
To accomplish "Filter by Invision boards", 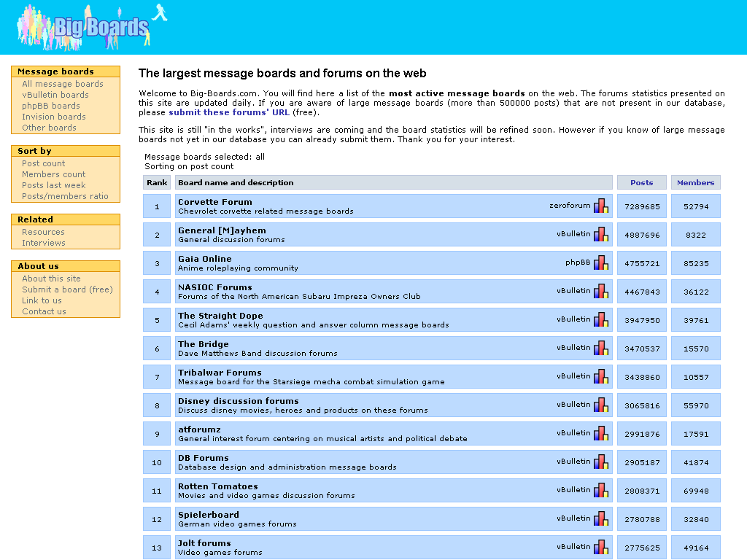I will (x=54, y=117).
